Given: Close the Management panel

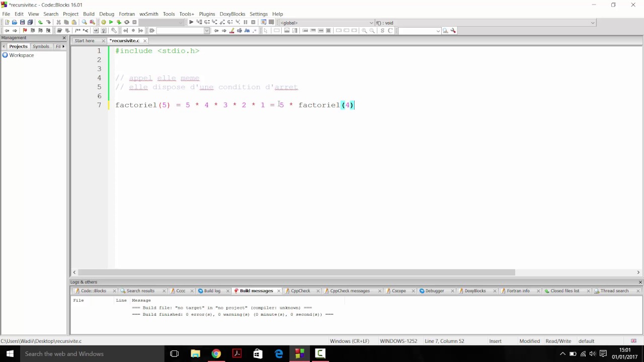Looking at the screenshot, I should (64, 38).
